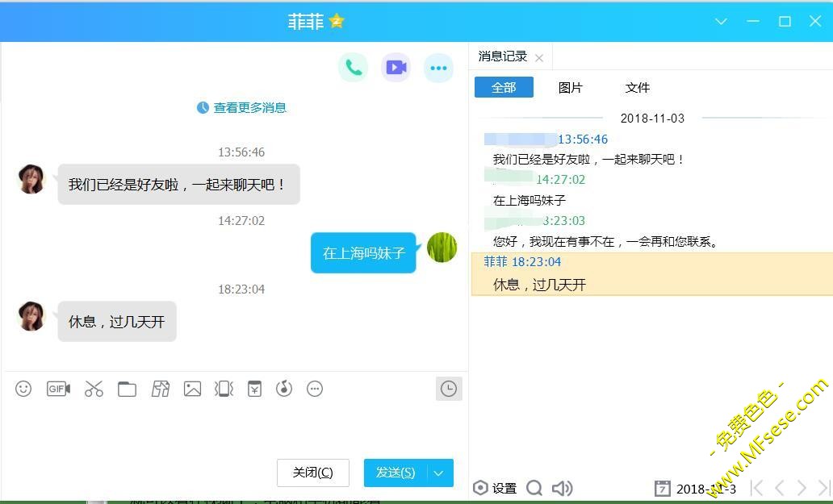The image size is (833, 504).
Task: Expand the send options arrow beside 发送
Action: click(x=439, y=473)
